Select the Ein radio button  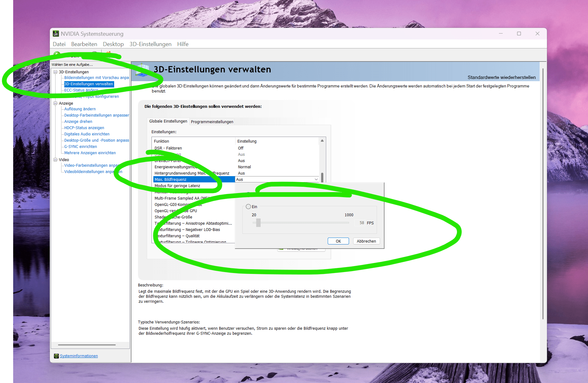248,207
